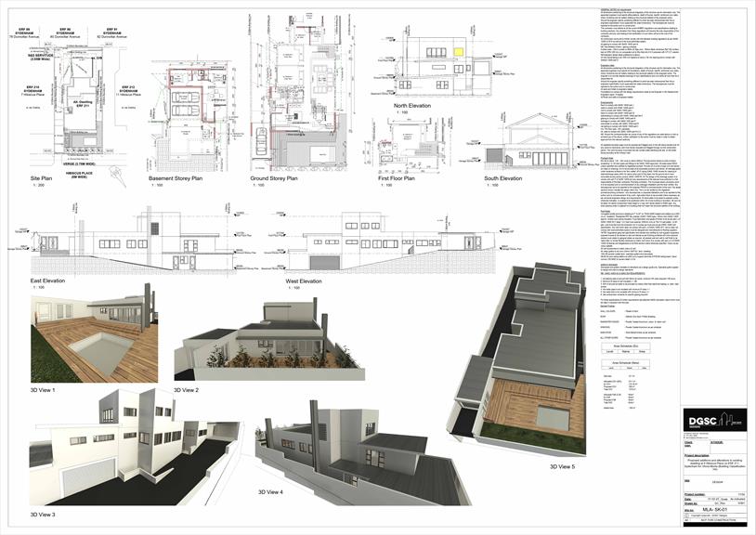
Task: Open the courtyard planter rendering above '3D View 2'
Action: pyautogui.click(x=269, y=339)
